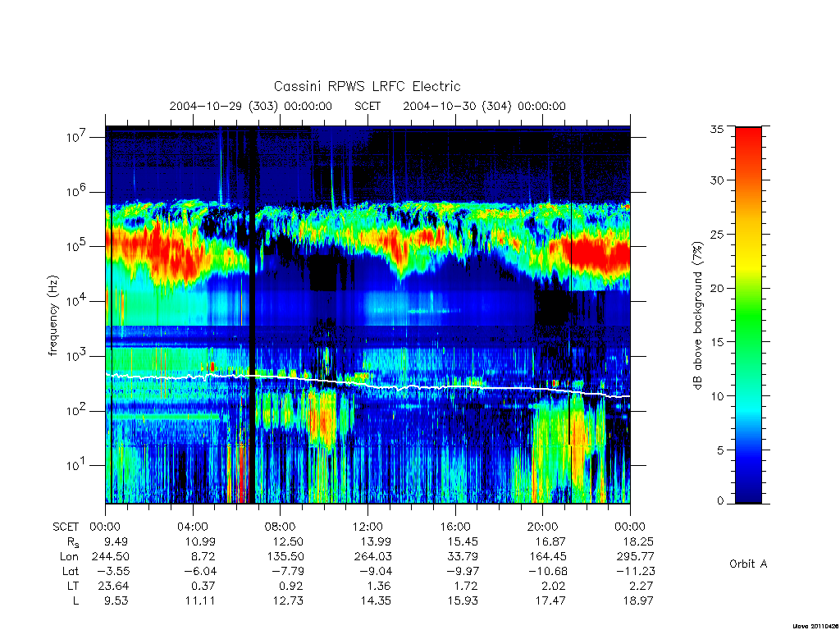
Task: Click the Lon value 8.72
Action: (x=203, y=557)
